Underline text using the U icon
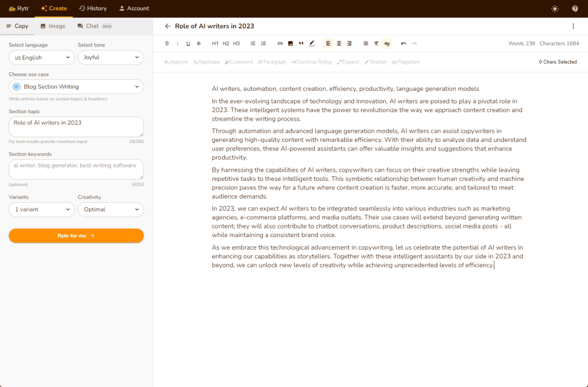588x387 pixels. click(x=188, y=44)
